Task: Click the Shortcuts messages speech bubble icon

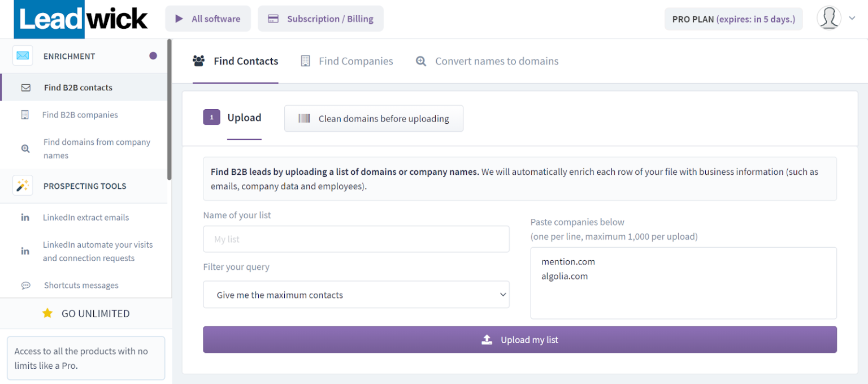Action: coord(25,286)
